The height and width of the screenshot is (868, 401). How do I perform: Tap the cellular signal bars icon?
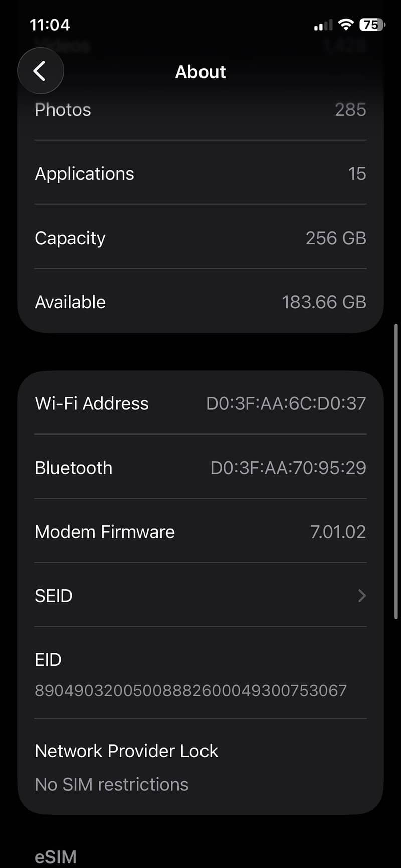323,25
